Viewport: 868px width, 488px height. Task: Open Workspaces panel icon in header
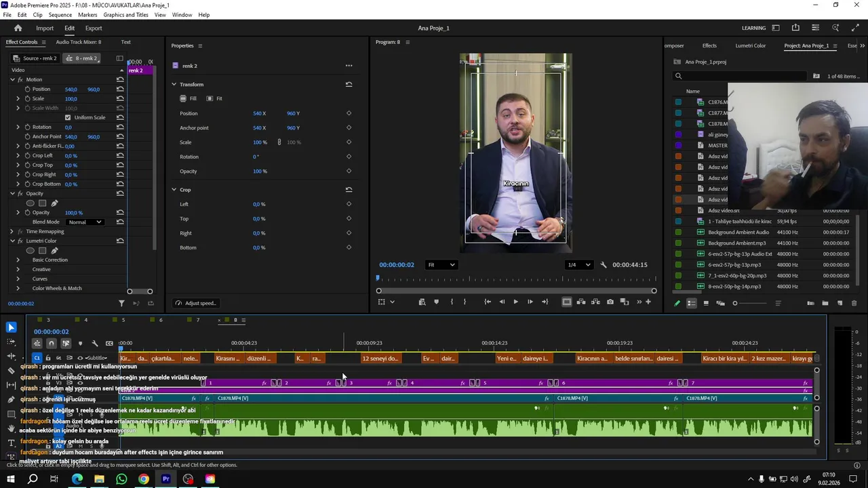click(x=775, y=28)
